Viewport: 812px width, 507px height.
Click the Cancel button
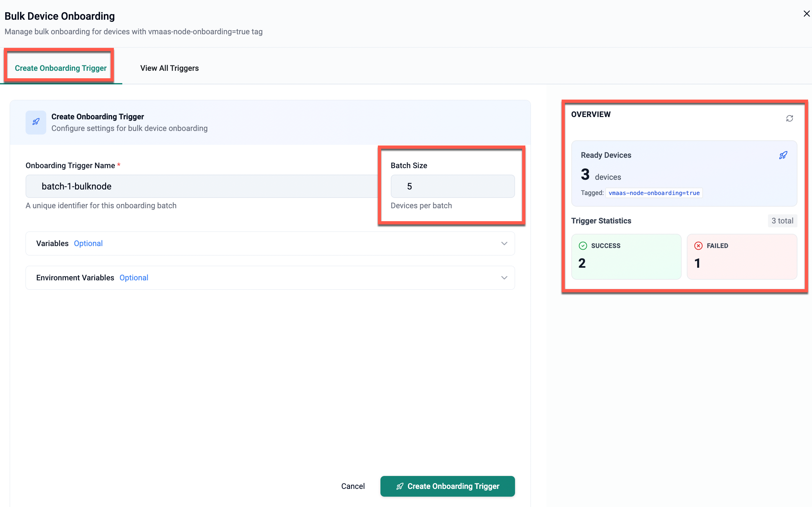[353, 486]
